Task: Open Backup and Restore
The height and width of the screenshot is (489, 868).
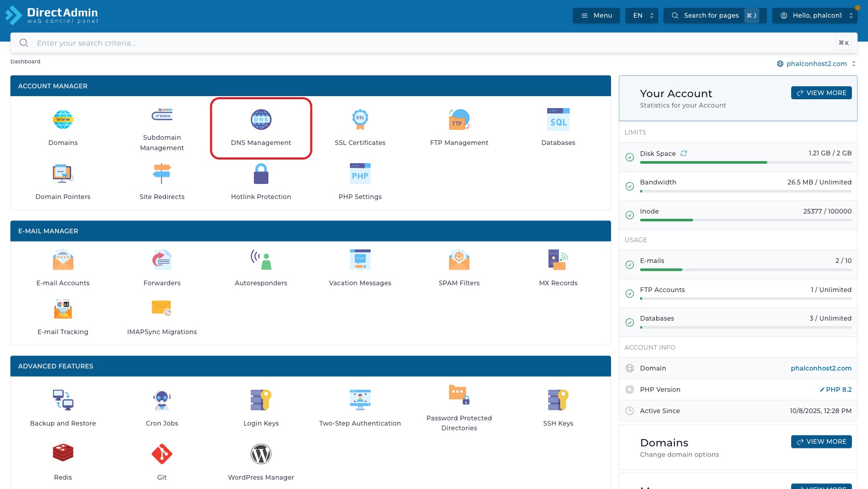Action: [x=63, y=408]
